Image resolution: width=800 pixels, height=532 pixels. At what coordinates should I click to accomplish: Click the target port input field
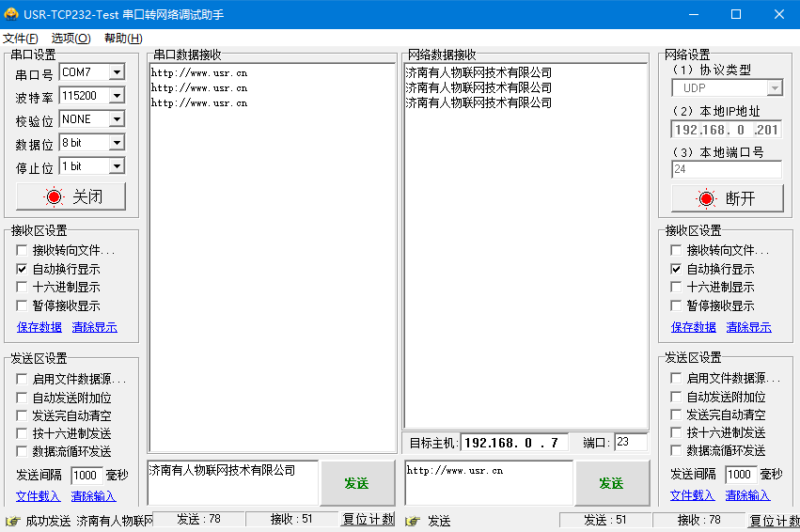click(x=630, y=442)
